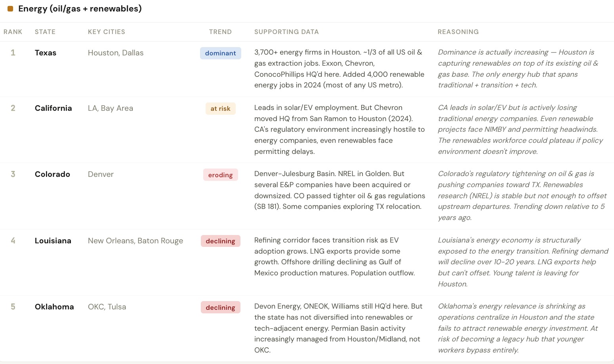The width and height of the screenshot is (614, 364).
Task: Click the 'declining' badge in Oklahoma row
Action: (221, 307)
